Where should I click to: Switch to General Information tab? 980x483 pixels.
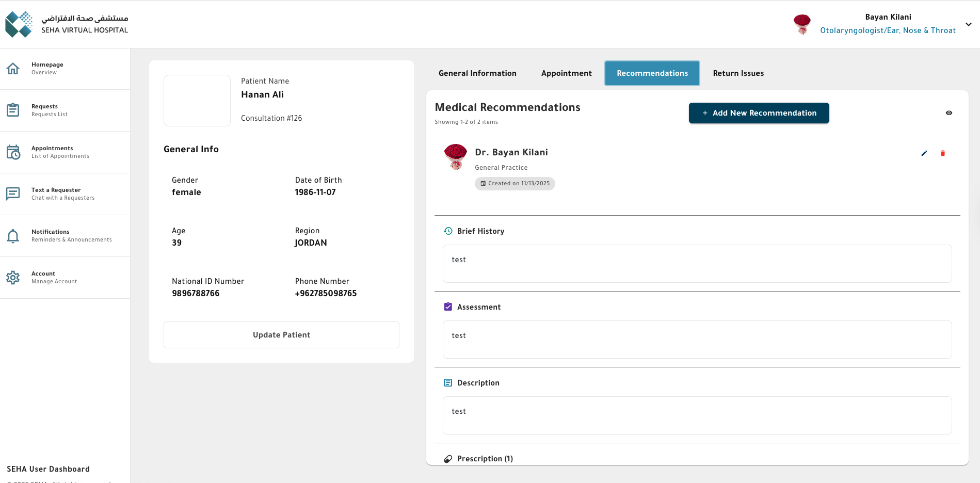[x=477, y=73]
